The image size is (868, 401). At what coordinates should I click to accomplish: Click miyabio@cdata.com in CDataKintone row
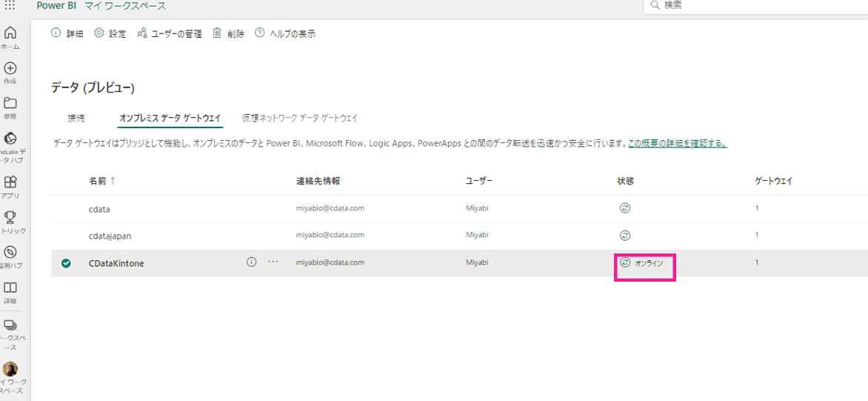coord(330,262)
